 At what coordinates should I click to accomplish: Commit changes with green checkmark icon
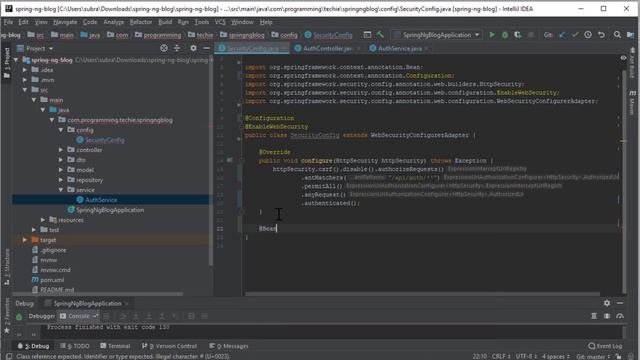click(x=575, y=35)
